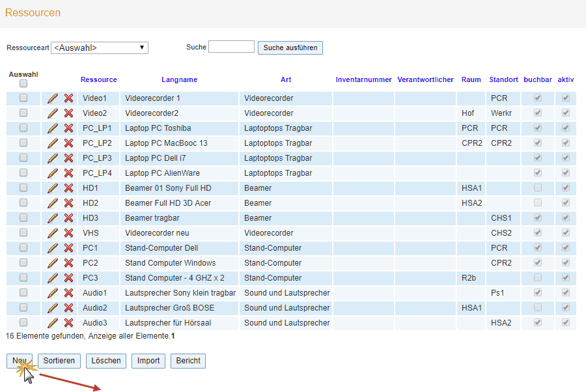Edit HD3 Beamer tragbar entry
Image resolution: width=586 pixels, height=392 pixels.
click(53, 218)
